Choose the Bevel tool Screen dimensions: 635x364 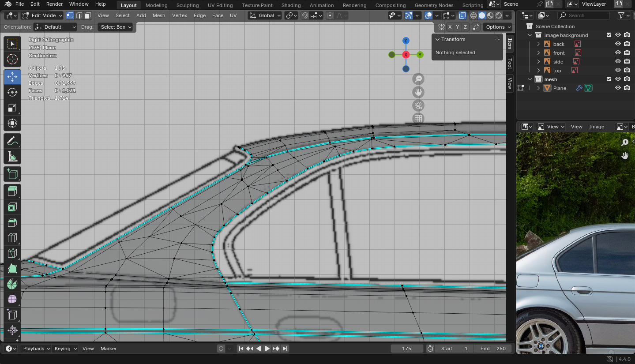pos(12,222)
